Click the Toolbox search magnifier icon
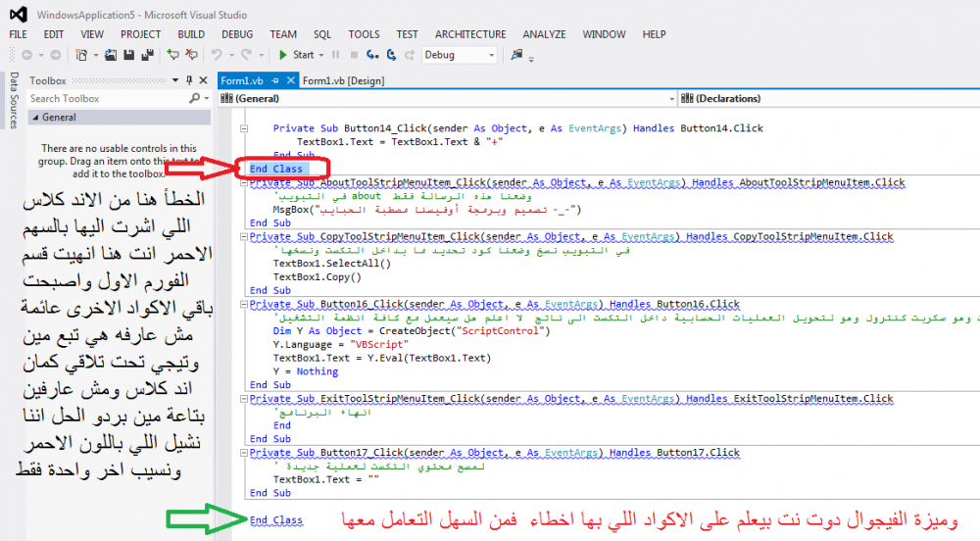This screenshot has height=541, width=980. (194, 98)
